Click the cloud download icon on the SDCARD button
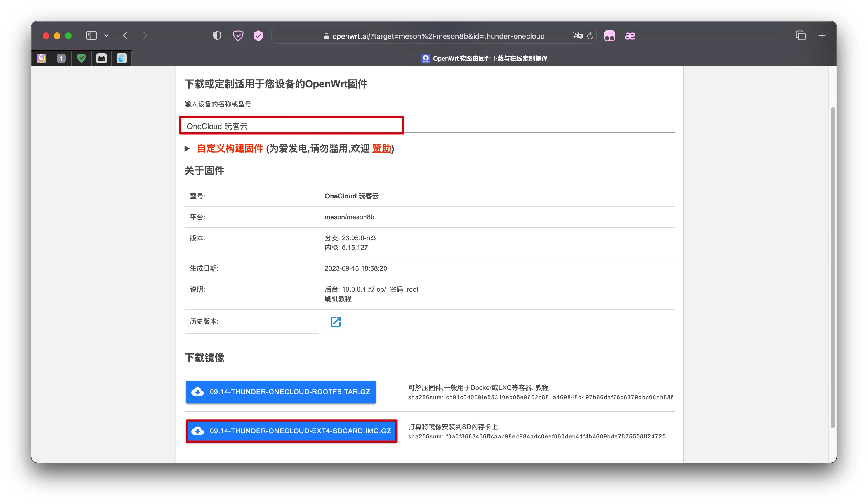Image resolution: width=868 pixels, height=504 pixels. 198,431
